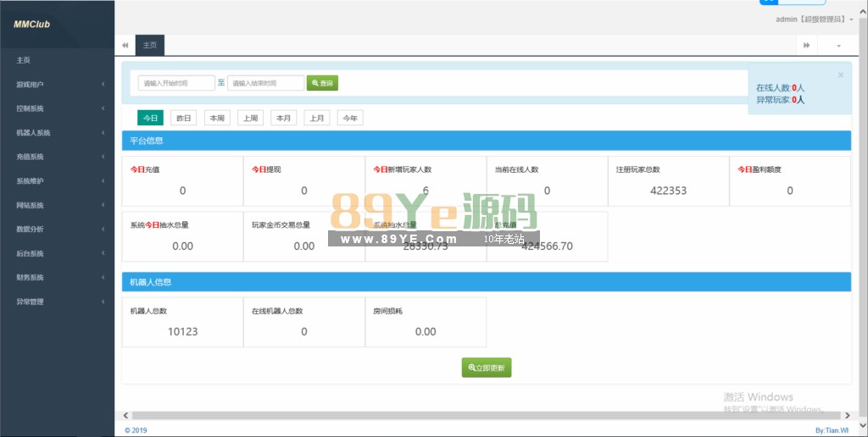The image size is (868, 437).
Task: Select the 昨日 date filter
Action: (183, 118)
